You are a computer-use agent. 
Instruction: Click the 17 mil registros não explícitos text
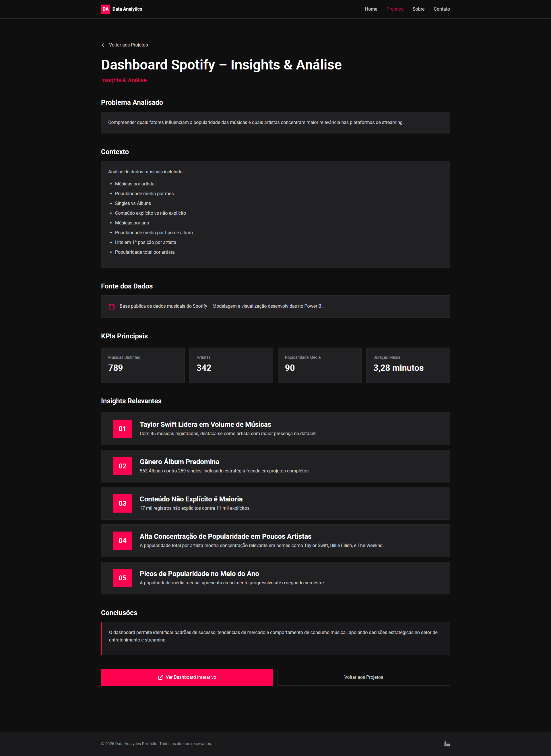pyautogui.click(x=195, y=508)
